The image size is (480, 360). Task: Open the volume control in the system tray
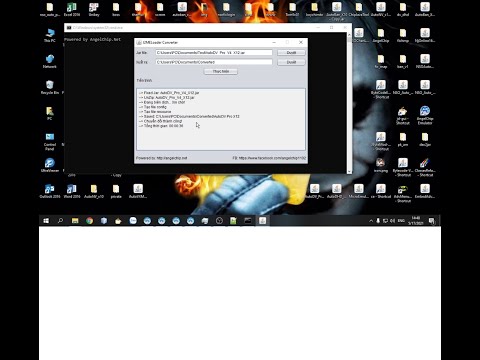392,221
